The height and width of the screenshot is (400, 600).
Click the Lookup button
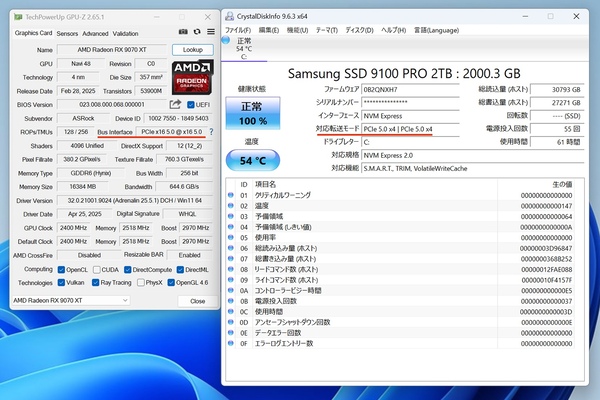tap(193, 49)
